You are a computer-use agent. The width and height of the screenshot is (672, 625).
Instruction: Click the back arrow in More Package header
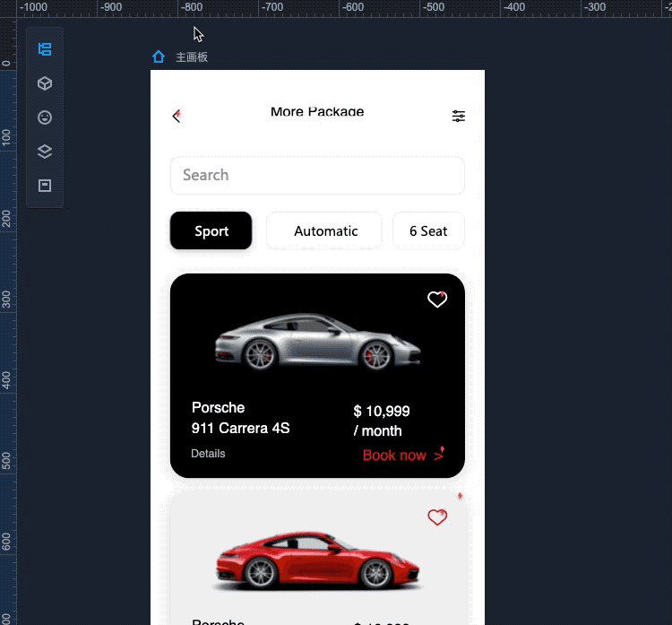177,116
